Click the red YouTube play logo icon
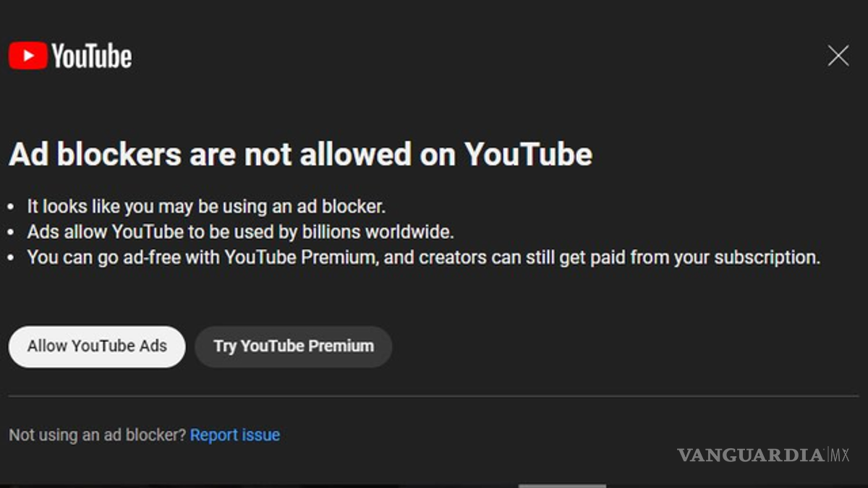 [x=28, y=56]
